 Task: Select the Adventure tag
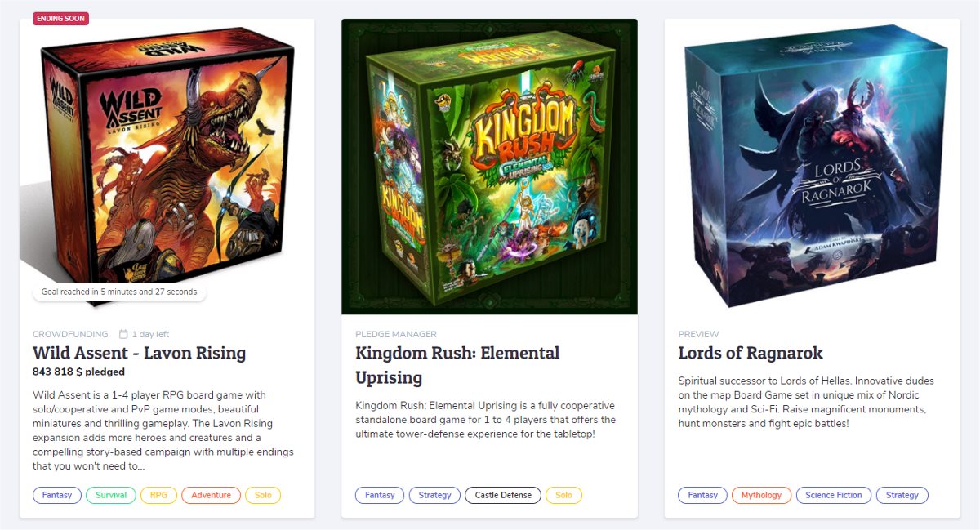point(211,495)
